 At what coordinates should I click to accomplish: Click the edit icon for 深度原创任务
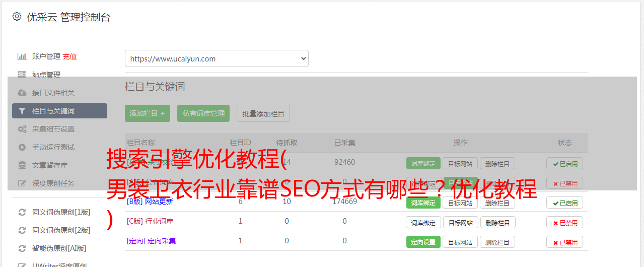(x=22, y=183)
